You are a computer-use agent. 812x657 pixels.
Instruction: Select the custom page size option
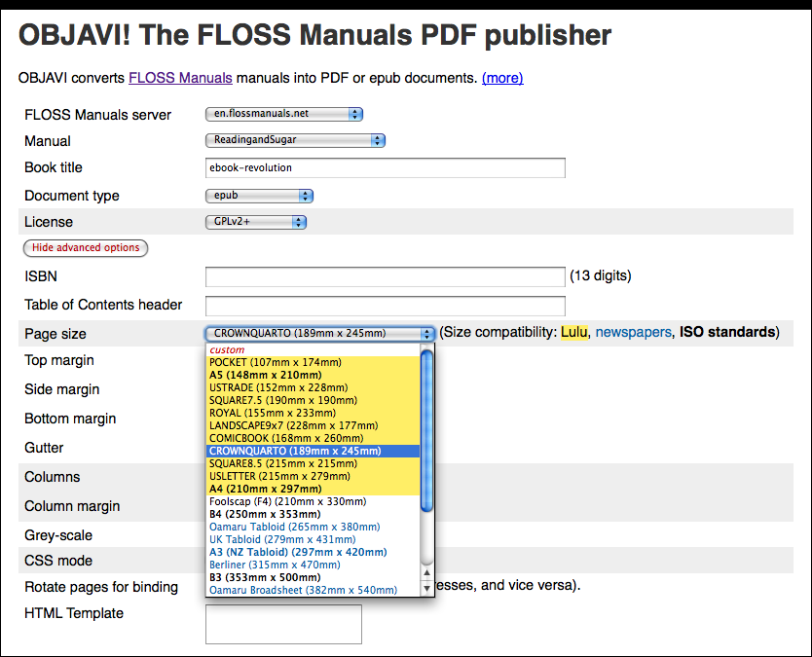pyautogui.click(x=227, y=349)
